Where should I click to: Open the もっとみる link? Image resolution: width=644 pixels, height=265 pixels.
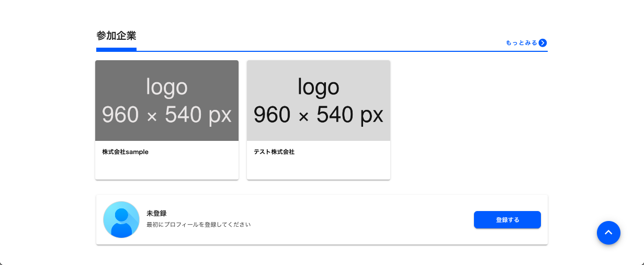(x=526, y=43)
